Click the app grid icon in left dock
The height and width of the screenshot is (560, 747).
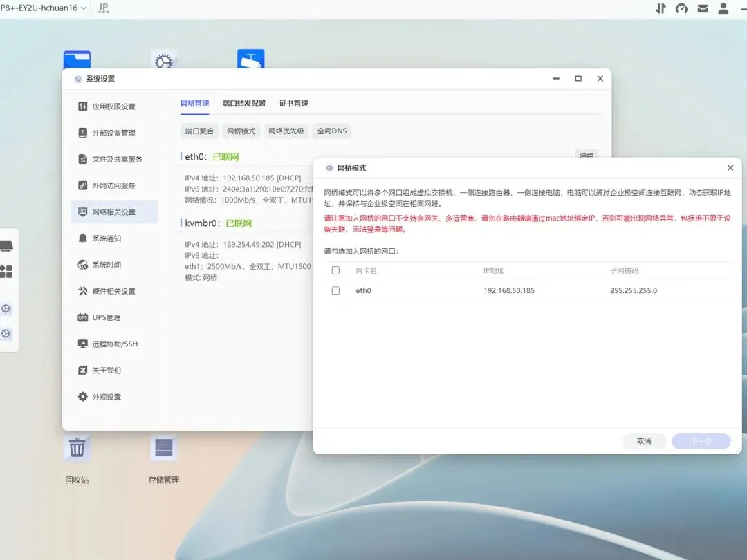[6, 272]
